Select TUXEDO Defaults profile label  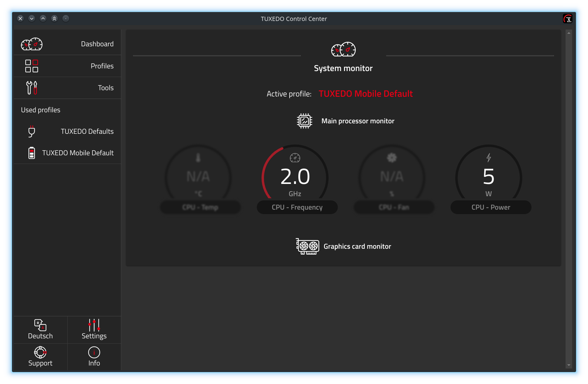(87, 131)
